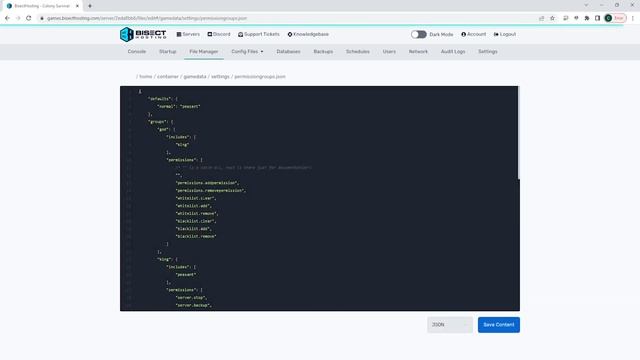Open the Servers page

[188, 34]
